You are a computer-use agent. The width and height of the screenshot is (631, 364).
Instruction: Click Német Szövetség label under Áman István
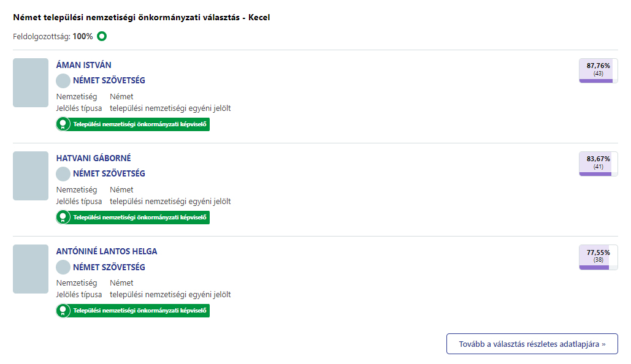109,80
